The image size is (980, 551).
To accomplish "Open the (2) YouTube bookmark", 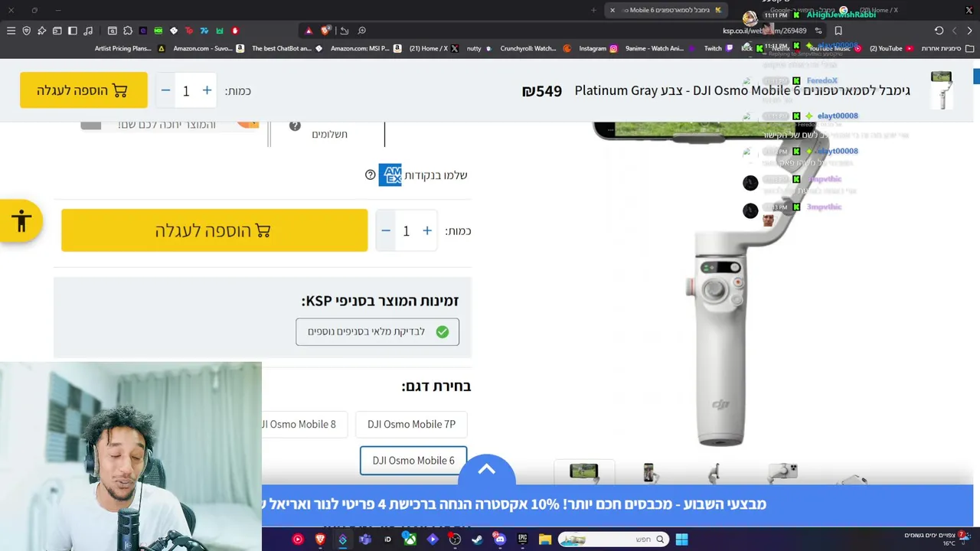I will [x=891, y=48].
